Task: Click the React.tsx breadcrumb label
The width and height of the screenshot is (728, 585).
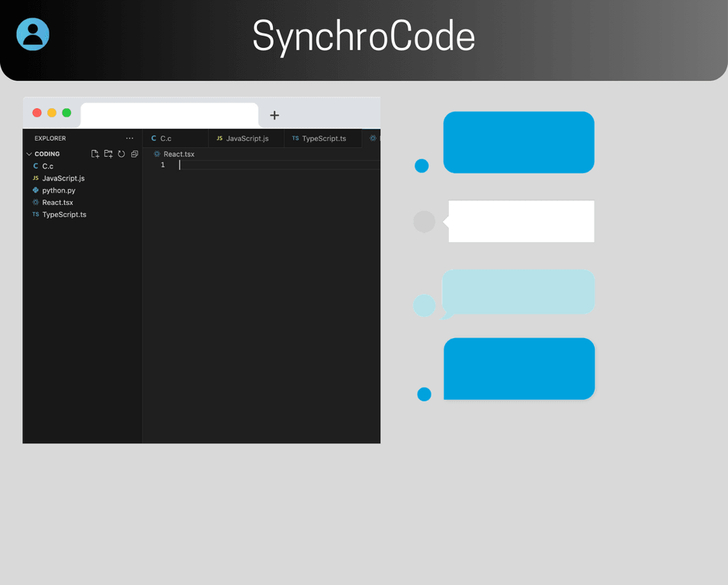Action: (x=178, y=154)
